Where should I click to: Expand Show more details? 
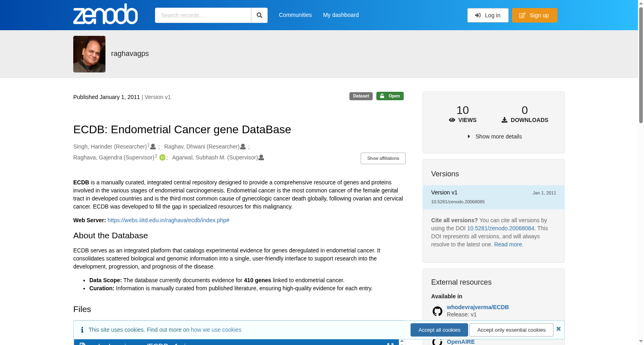pyautogui.click(x=495, y=136)
